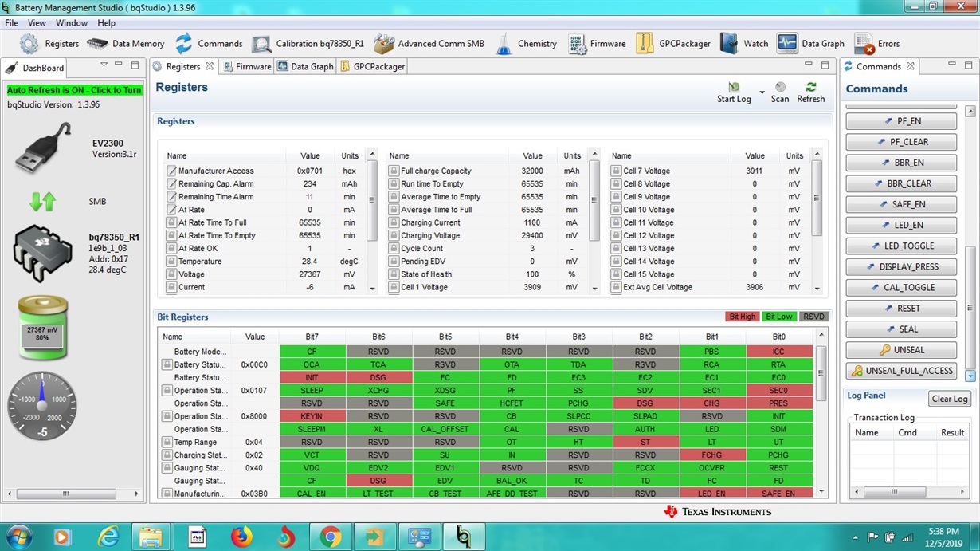Open the Start Log dropdown arrow

coord(762,93)
